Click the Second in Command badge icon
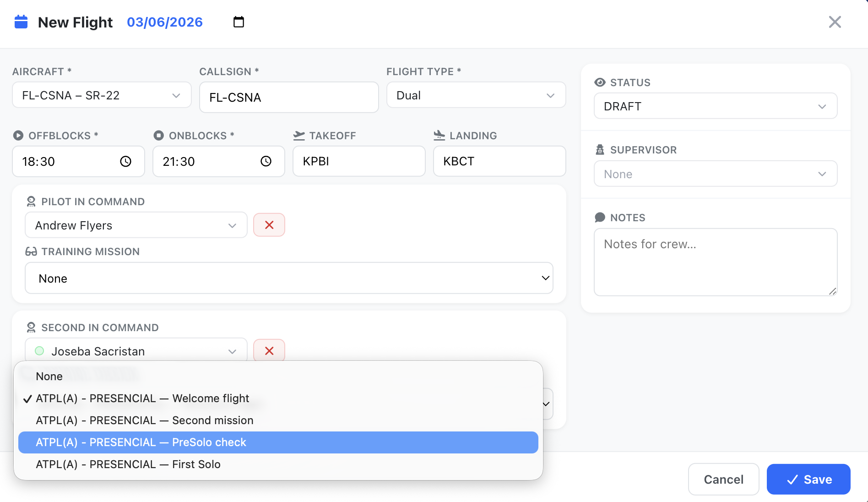This screenshot has height=502, width=868. click(31, 327)
